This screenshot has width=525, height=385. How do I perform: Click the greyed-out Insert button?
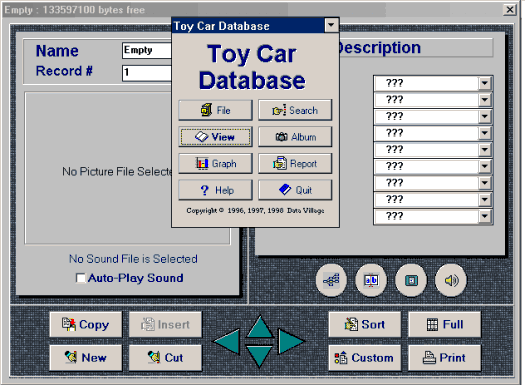point(165,324)
